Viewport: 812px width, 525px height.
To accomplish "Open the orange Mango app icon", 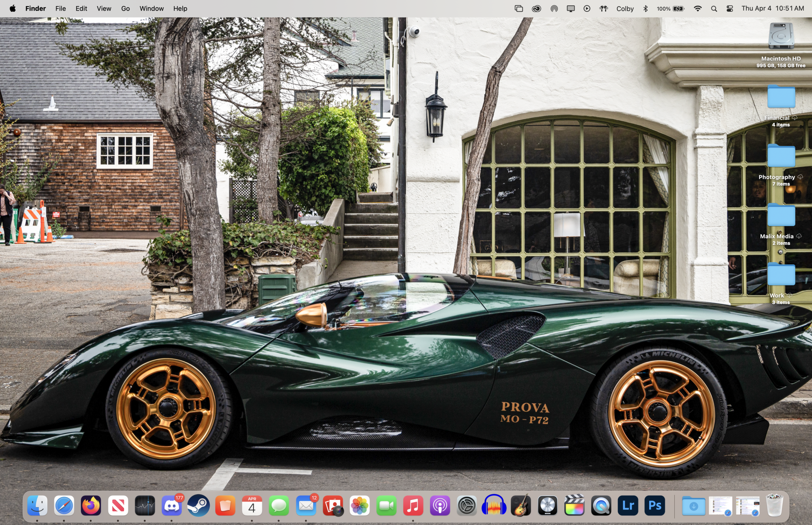I will click(x=225, y=506).
